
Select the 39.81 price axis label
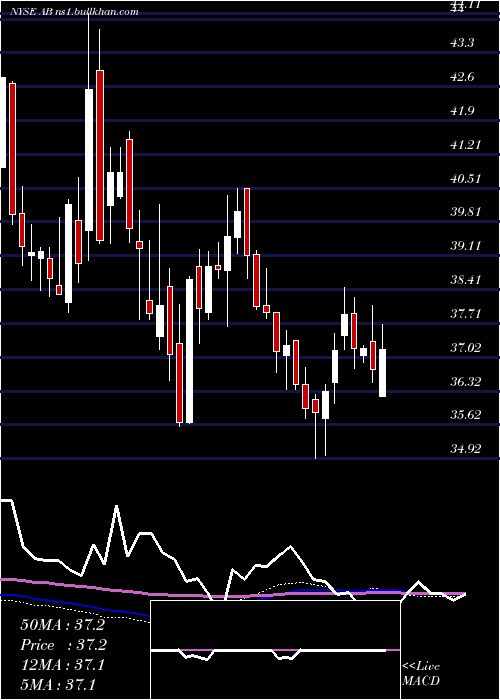(x=465, y=212)
